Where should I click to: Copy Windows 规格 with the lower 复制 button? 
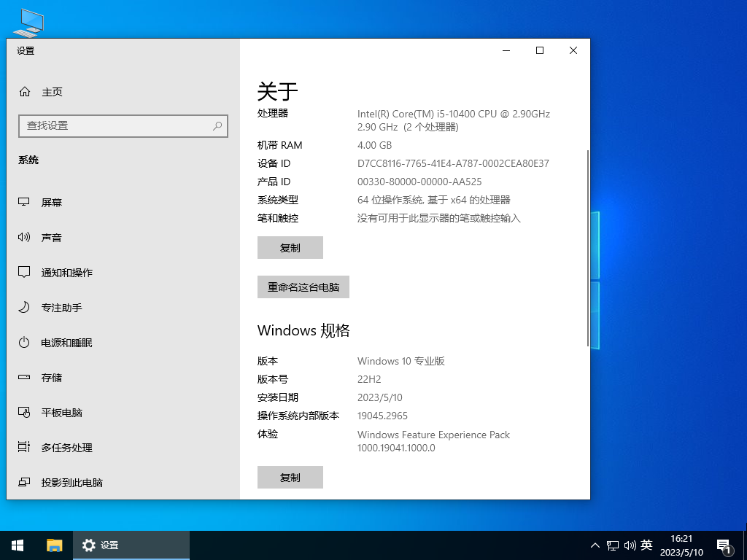click(x=290, y=477)
